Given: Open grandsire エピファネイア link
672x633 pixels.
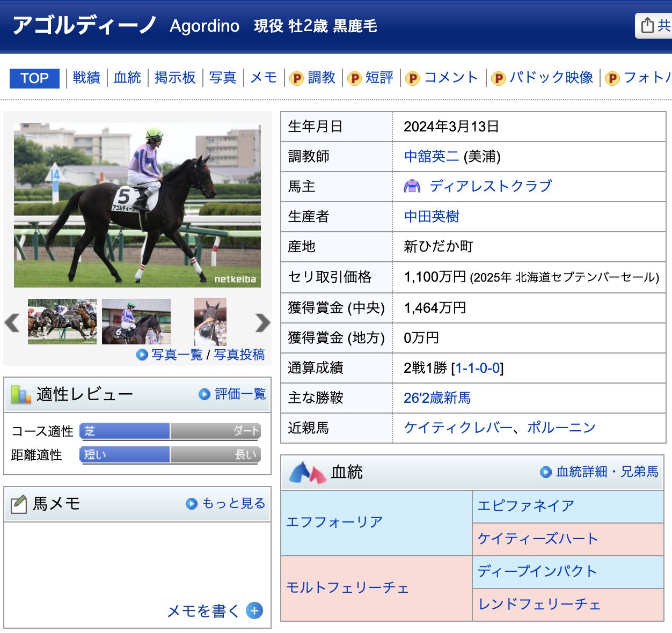Looking at the screenshot, I should [x=526, y=506].
